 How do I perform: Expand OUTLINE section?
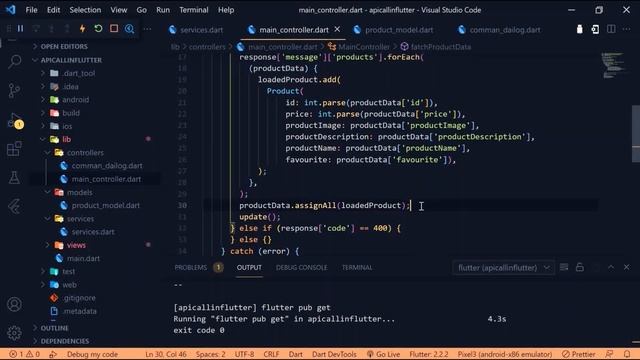pos(54,328)
